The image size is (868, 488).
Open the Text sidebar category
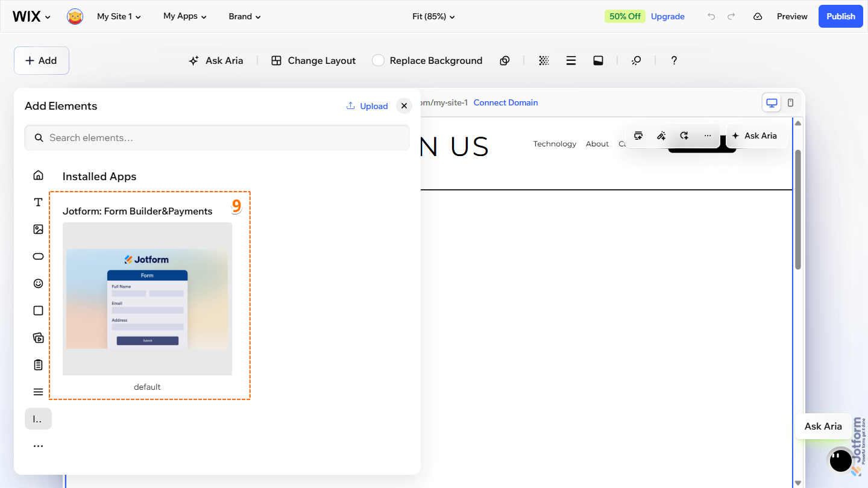[x=38, y=202]
